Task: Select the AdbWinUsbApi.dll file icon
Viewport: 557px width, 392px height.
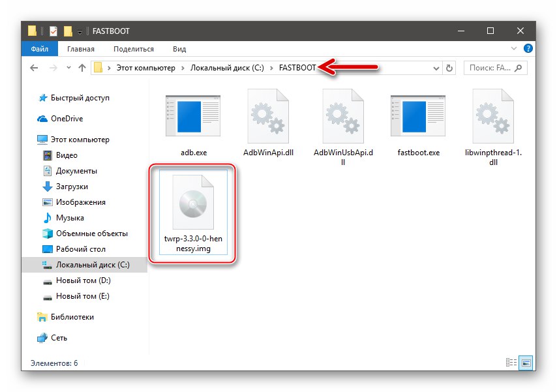Action: point(343,116)
